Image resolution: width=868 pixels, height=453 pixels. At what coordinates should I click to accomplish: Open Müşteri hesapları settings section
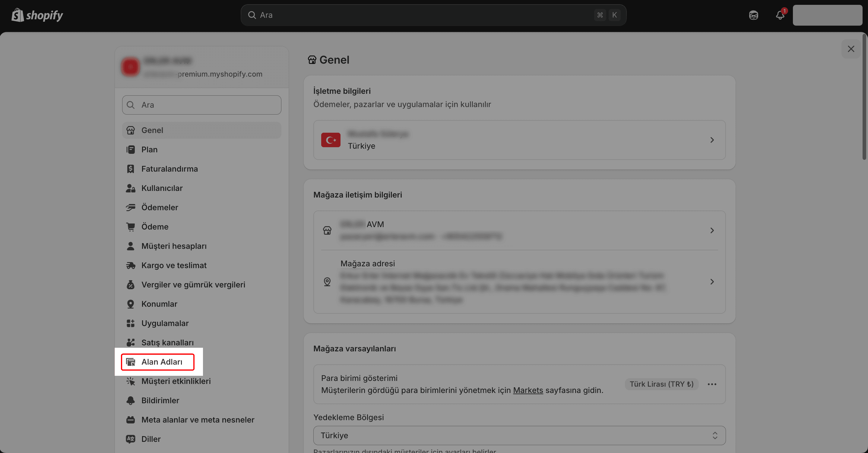coord(174,246)
